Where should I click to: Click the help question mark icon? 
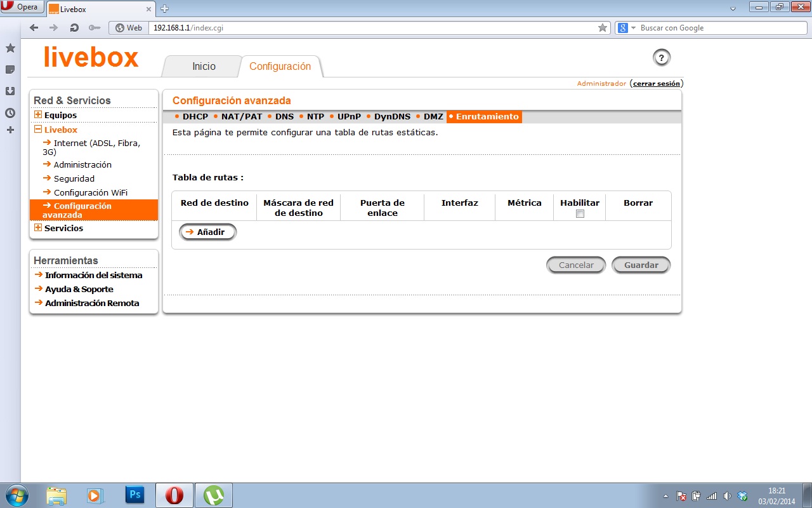point(661,58)
